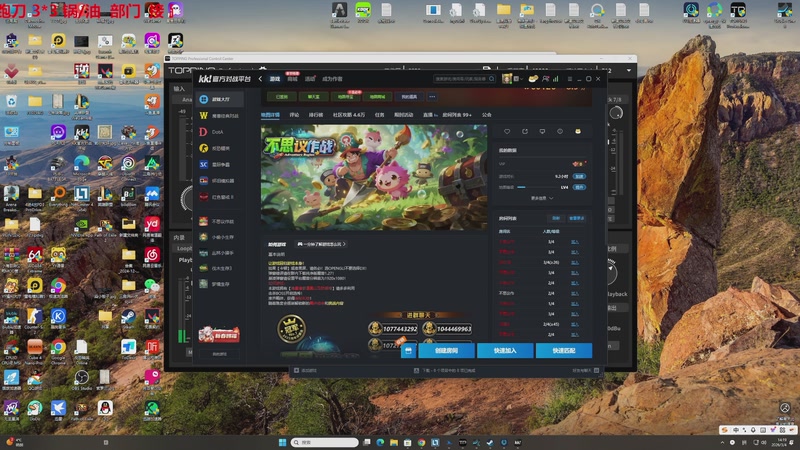This screenshot has height=450, width=800.
Task: Switch to the 游戏 top tab
Action: click(275, 79)
